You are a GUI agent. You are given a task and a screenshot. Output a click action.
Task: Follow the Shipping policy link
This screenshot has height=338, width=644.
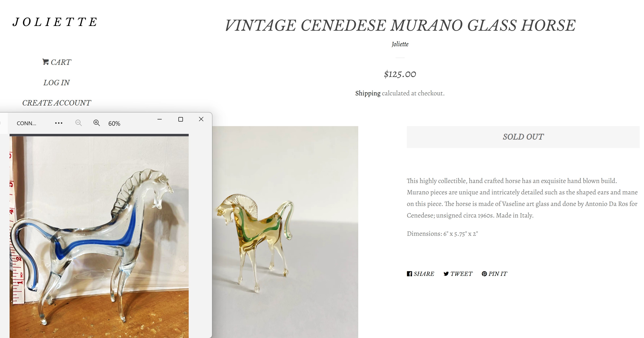(368, 93)
